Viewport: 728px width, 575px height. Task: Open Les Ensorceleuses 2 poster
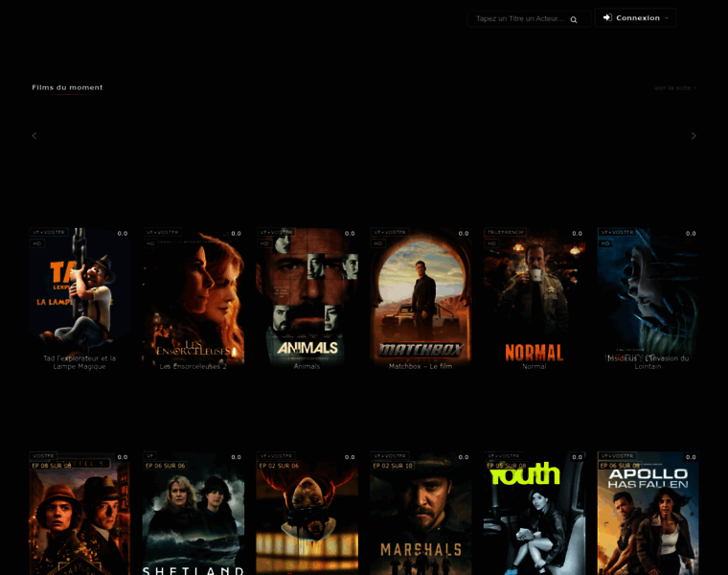(193, 298)
